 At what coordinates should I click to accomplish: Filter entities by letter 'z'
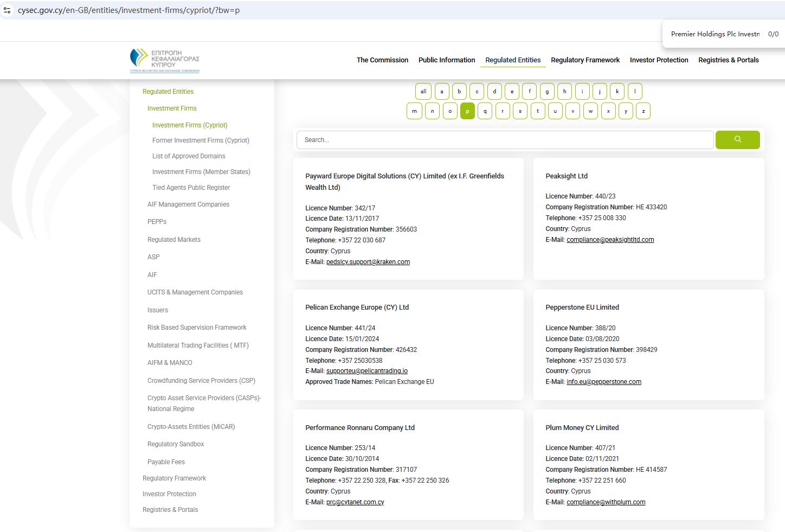pos(643,111)
